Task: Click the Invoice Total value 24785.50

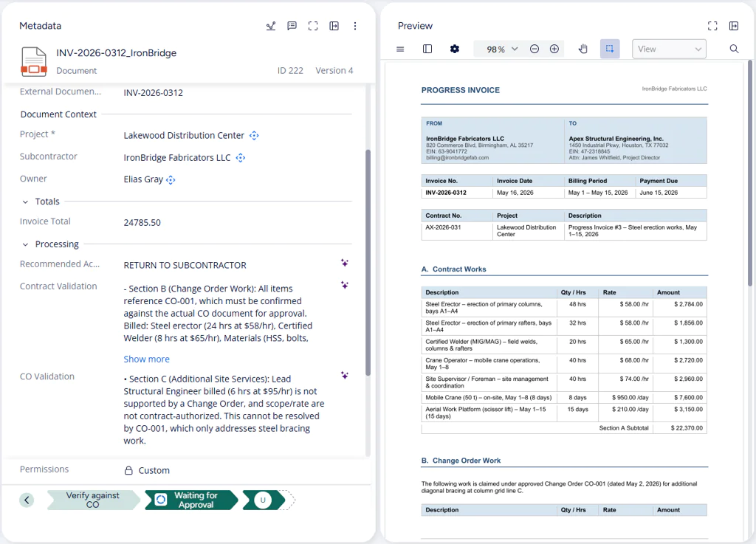Action: coord(142,223)
